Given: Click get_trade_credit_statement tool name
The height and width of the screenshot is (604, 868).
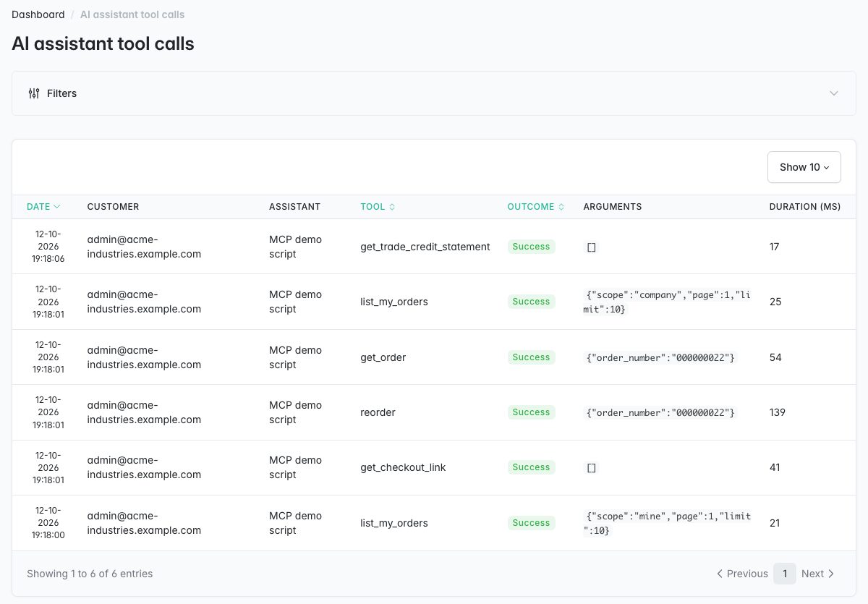Looking at the screenshot, I should [x=425, y=247].
